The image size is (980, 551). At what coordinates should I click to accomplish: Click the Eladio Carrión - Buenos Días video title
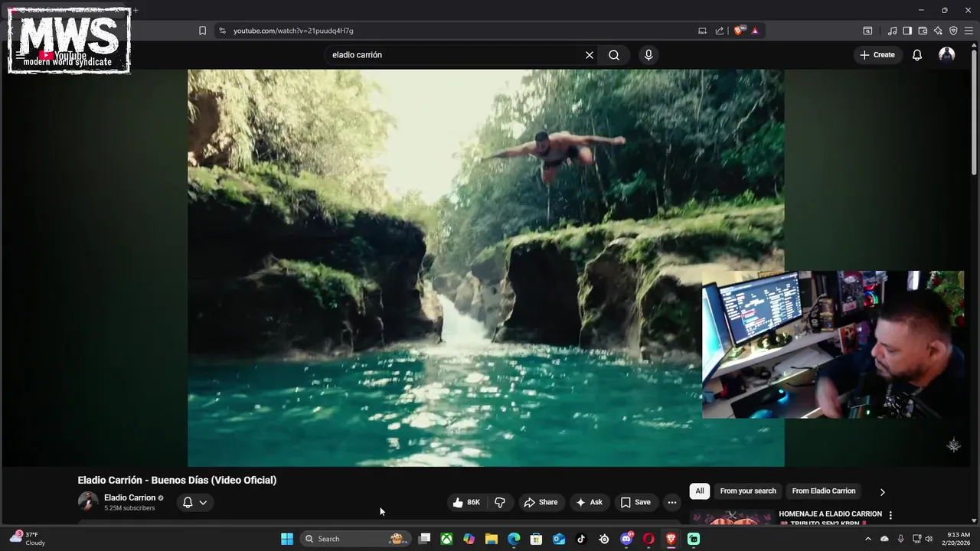click(177, 480)
